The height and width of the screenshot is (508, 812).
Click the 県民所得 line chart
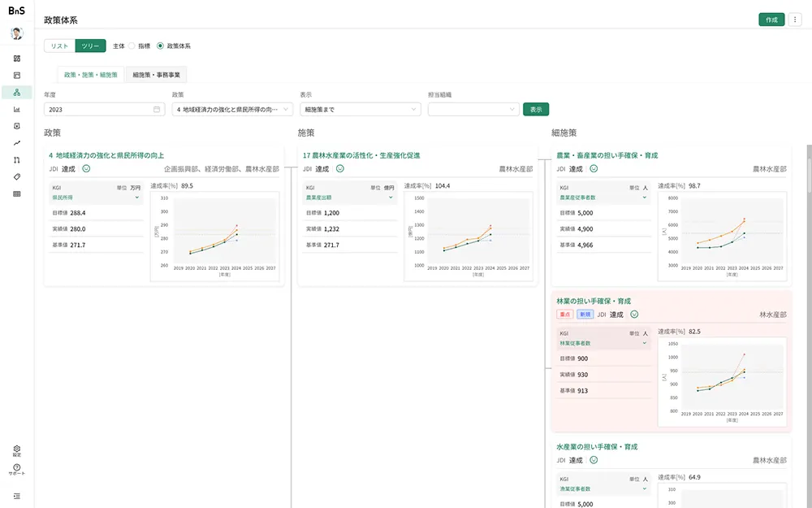215,237
